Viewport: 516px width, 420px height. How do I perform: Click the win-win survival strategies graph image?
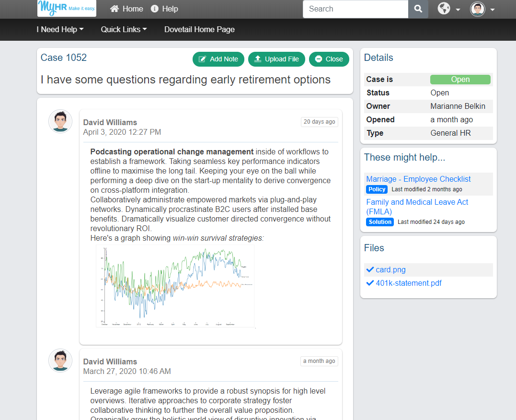tap(176, 286)
